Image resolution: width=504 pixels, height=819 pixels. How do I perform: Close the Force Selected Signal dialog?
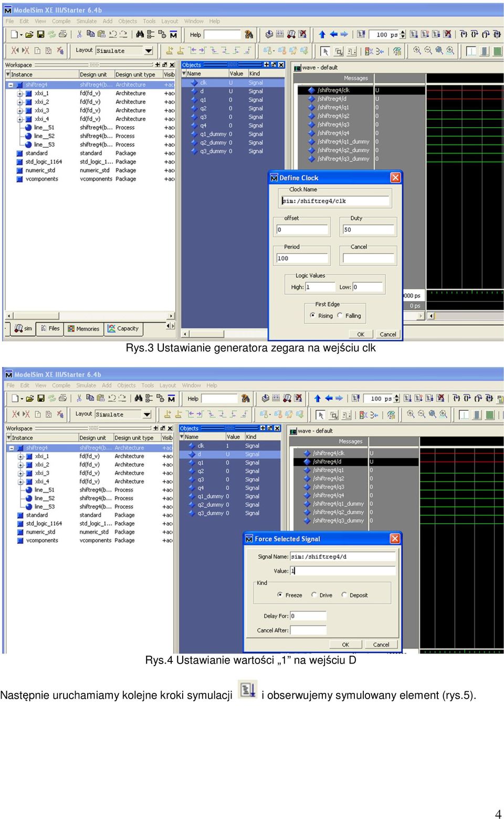[x=395, y=538]
